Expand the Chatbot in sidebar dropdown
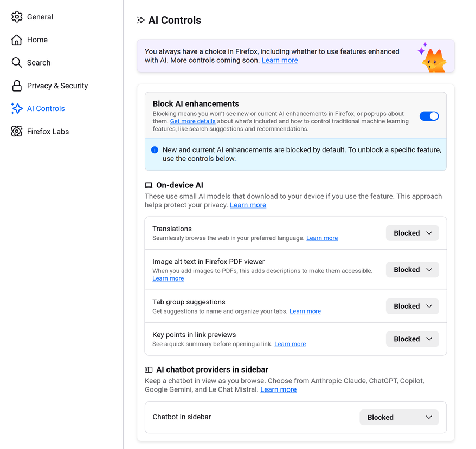This screenshot has height=449, width=476. tap(399, 417)
